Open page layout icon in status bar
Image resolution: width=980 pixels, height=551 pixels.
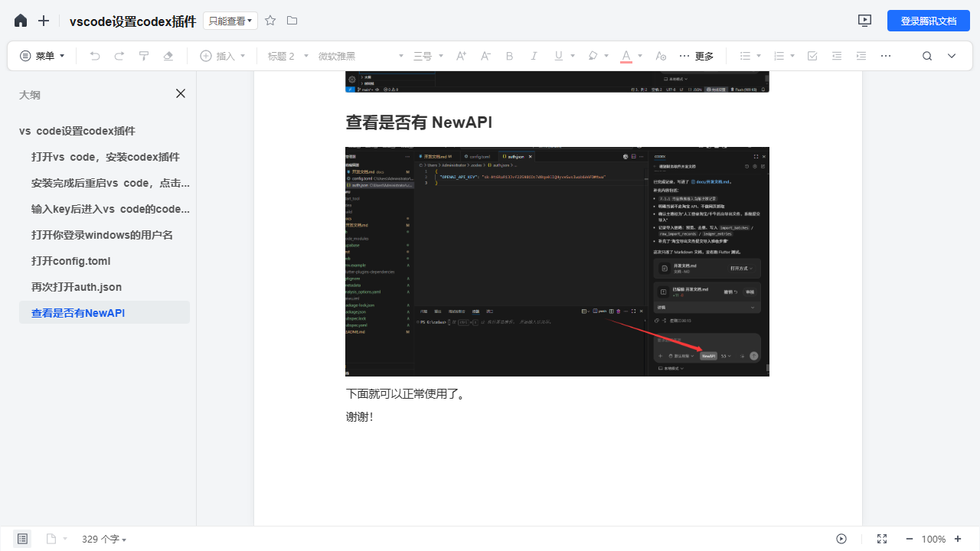pos(51,539)
